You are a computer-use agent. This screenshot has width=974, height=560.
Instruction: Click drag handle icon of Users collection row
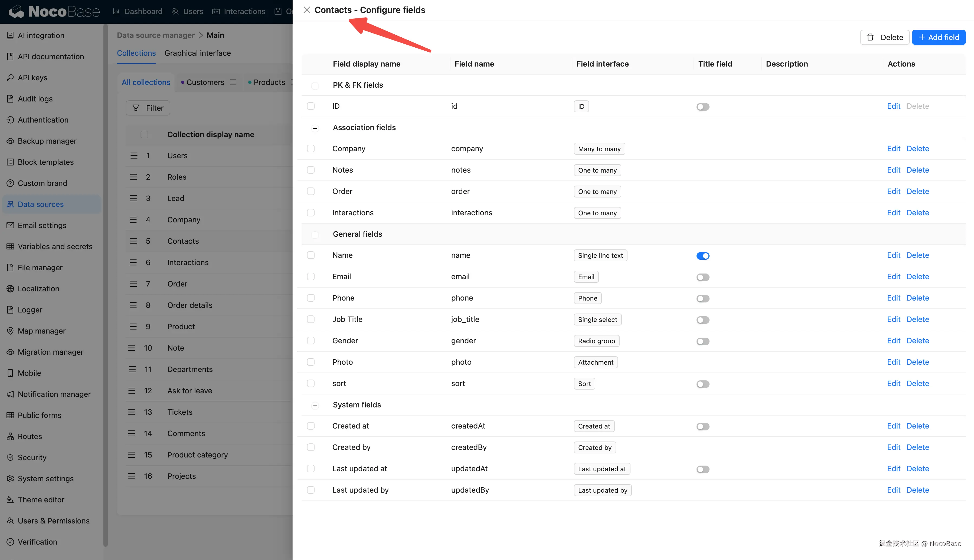coord(133,156)
